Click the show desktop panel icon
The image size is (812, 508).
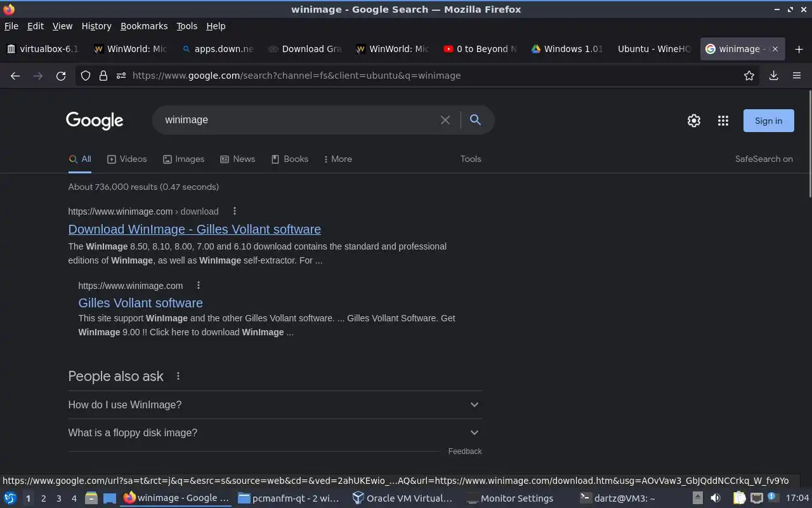[x=109, y=498]
